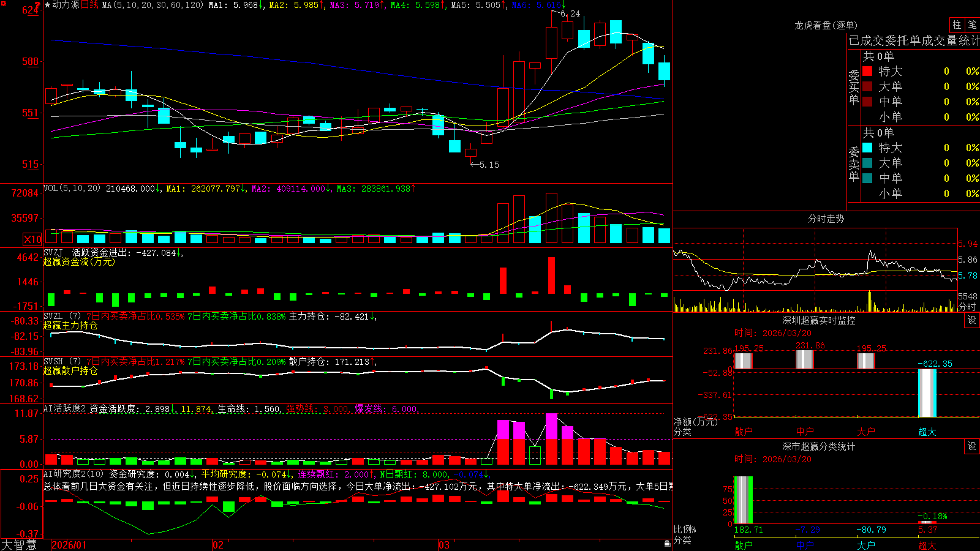The image size is (980, 551).
Task: Click the 强势线: 3.000 label
Action: coord(318,409)
